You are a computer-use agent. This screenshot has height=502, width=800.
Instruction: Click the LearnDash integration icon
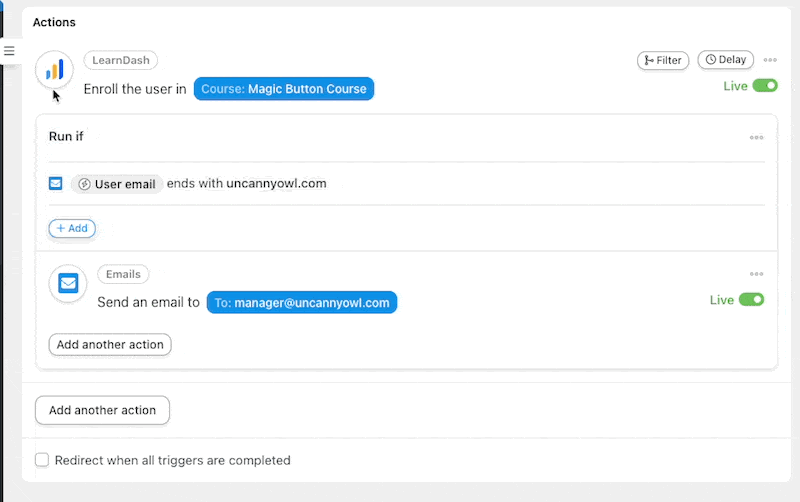coord(54,69)
